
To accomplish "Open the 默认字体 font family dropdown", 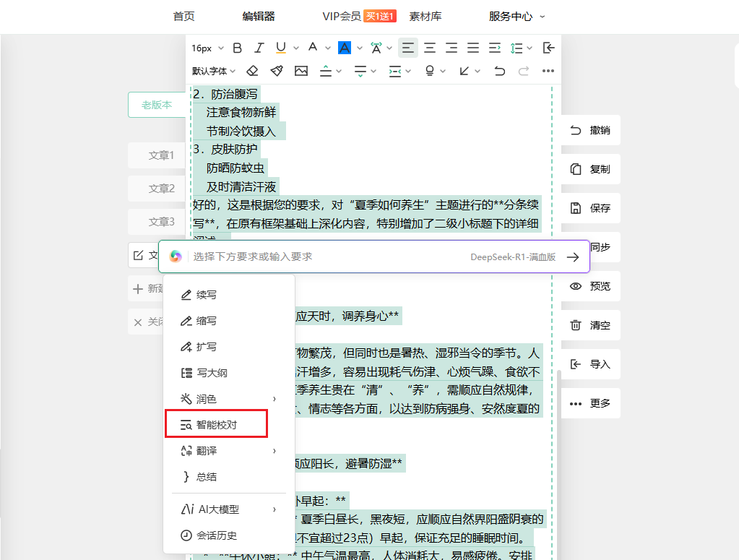I will click(214, 72).
